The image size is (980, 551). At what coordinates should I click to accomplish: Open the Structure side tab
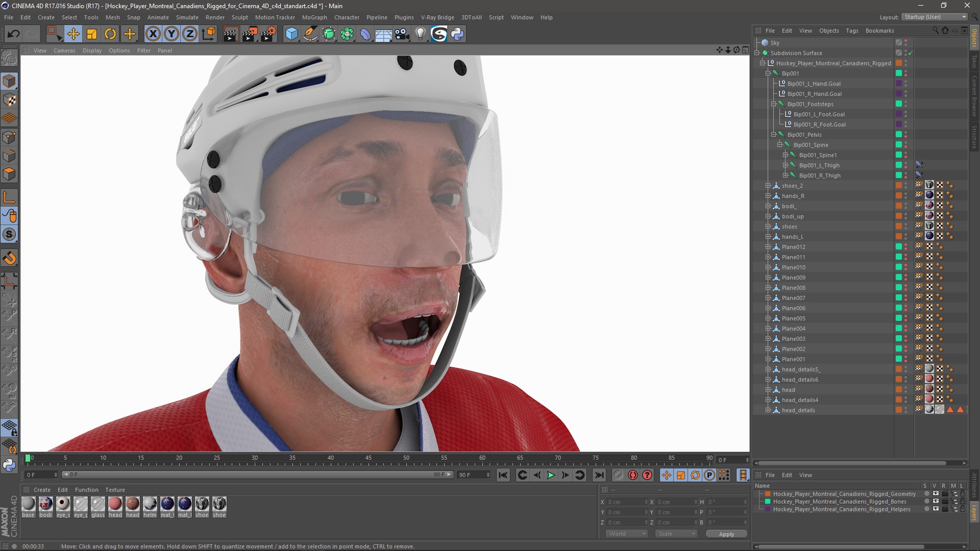point(974,137)
